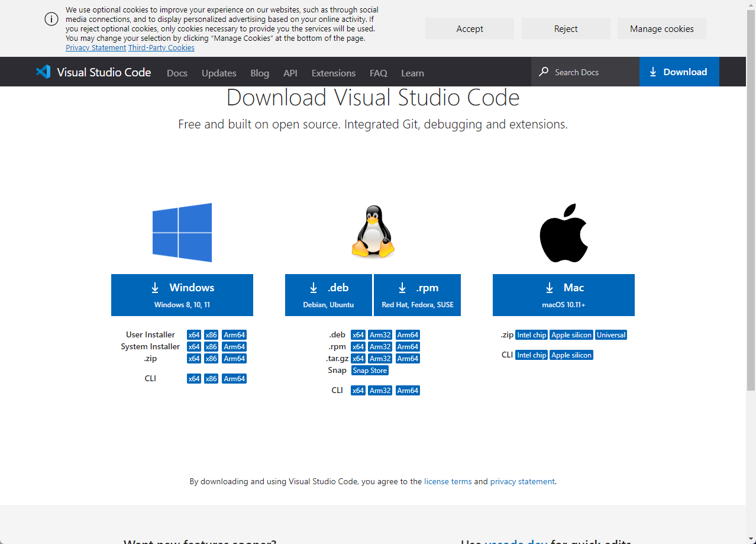Reject optional cookies
Viewport: 756px width, 544px height.
pos(566,28)
